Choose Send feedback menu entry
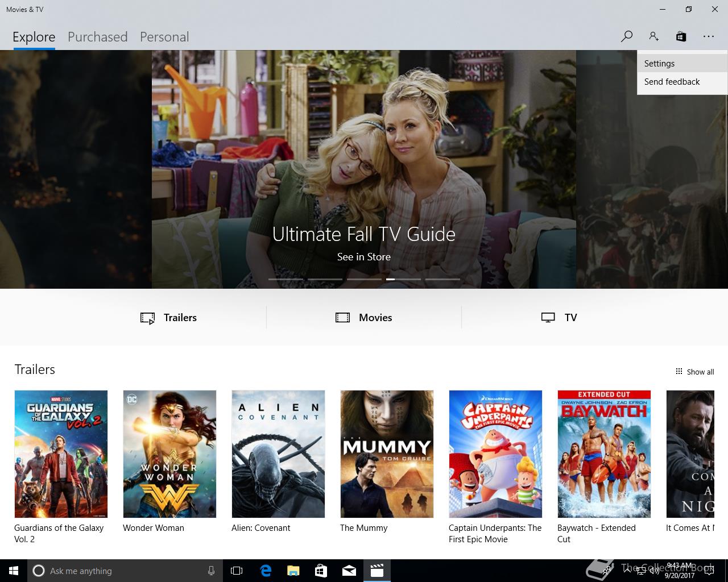Image resolution: width=728 pixels, height=582 pixels. pyautogui.click(x=682, y=82)
